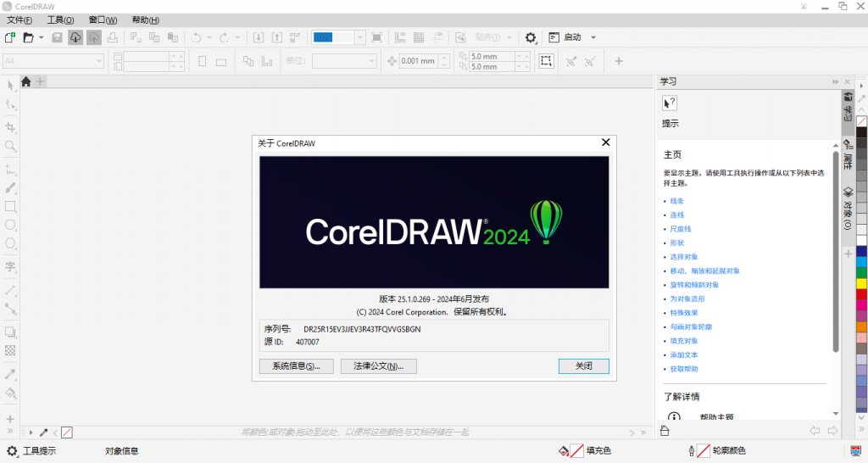Set the page to portrait orientation

(202, 61)
